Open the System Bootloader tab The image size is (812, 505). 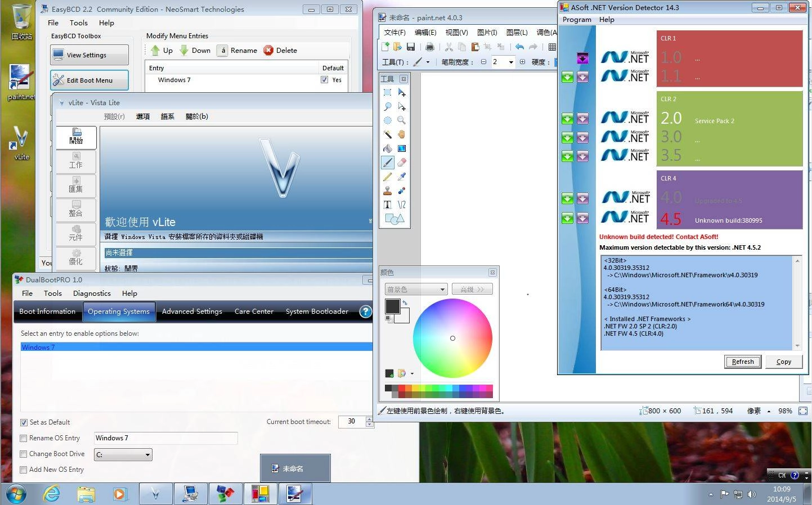coord(317,312)
